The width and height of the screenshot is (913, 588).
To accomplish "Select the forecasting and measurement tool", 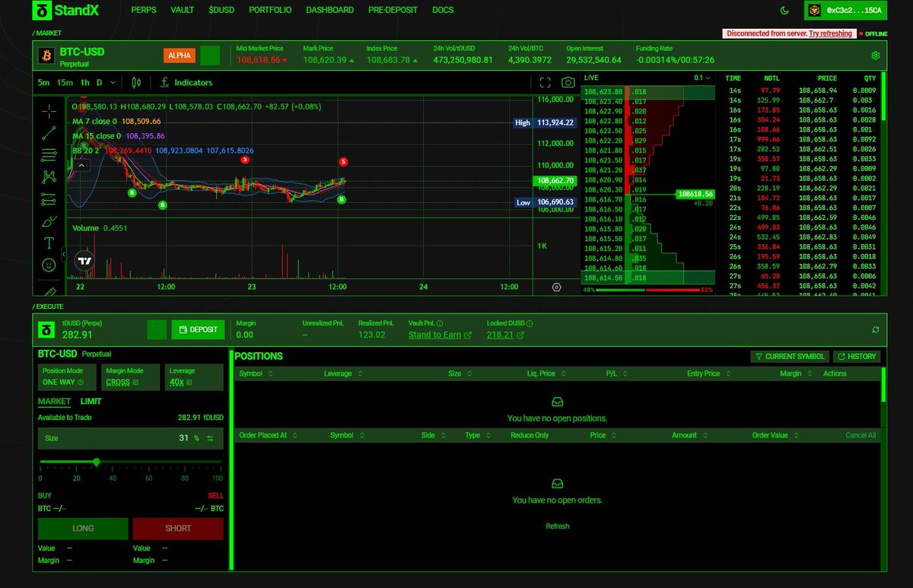I will click(49, 199).
